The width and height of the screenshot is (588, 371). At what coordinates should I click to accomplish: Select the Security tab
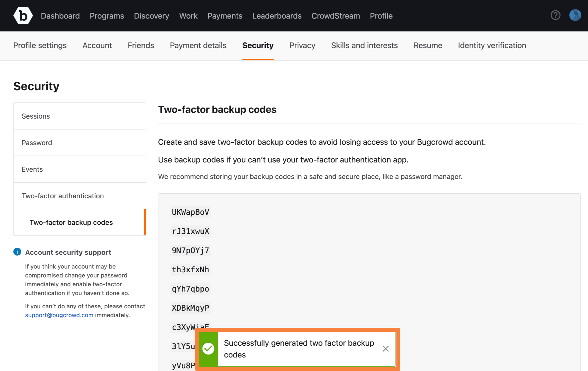coord(258,46)
